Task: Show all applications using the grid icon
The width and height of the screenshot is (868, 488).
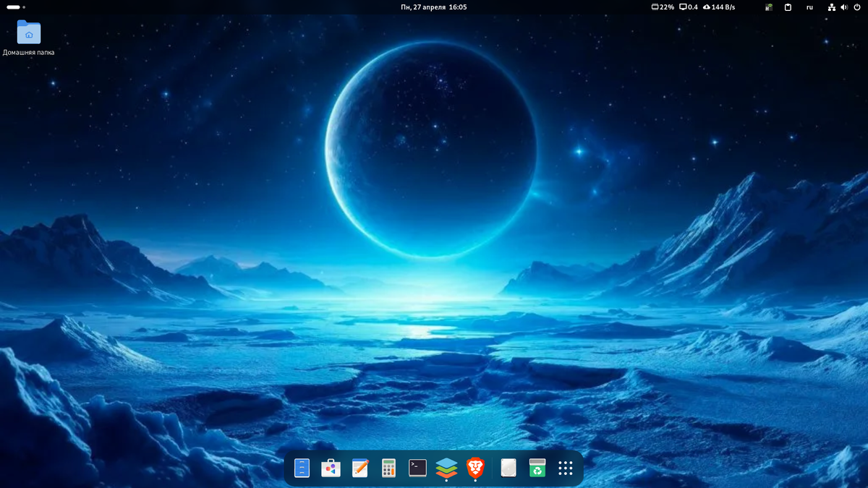Action: pyautogui.click(x=566, y=468)
